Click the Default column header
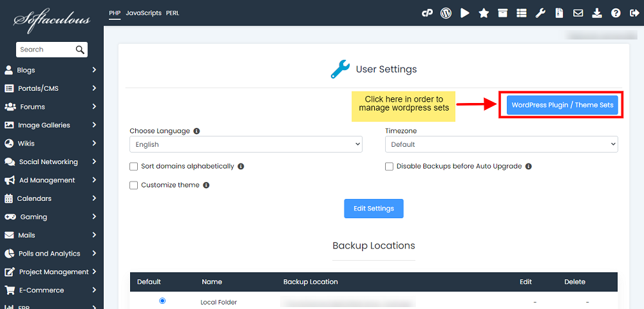The height and width of the screenshot is (309, 644). coord(149,282)
